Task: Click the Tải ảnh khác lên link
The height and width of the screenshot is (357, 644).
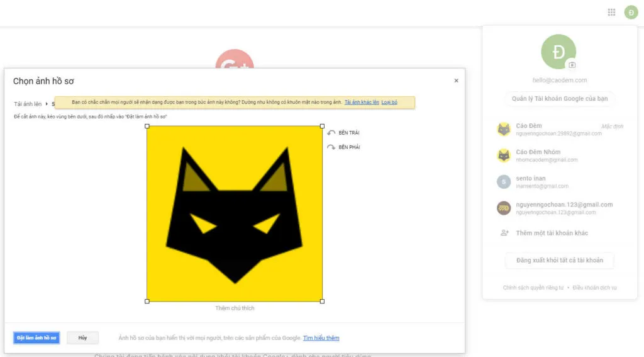Action: (362, 102)
